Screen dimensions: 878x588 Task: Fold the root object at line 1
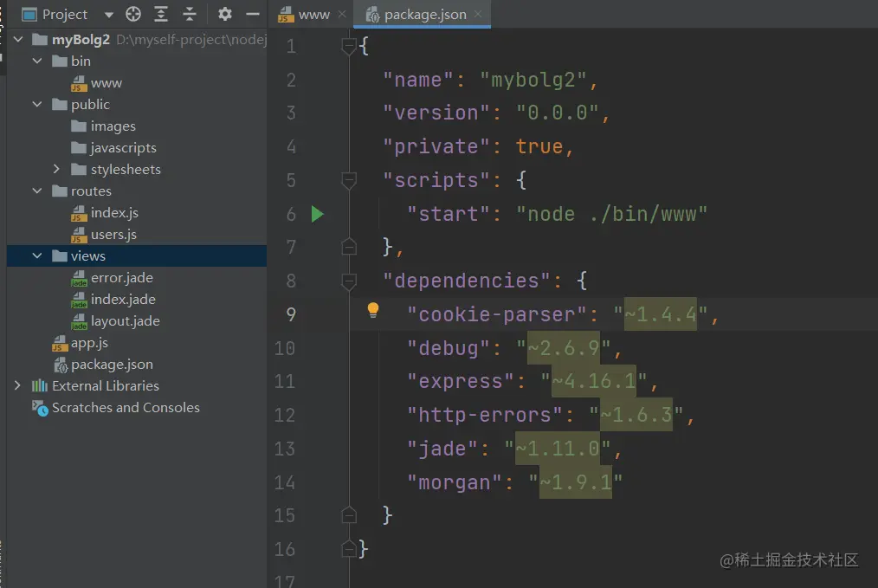click(349, 47)
